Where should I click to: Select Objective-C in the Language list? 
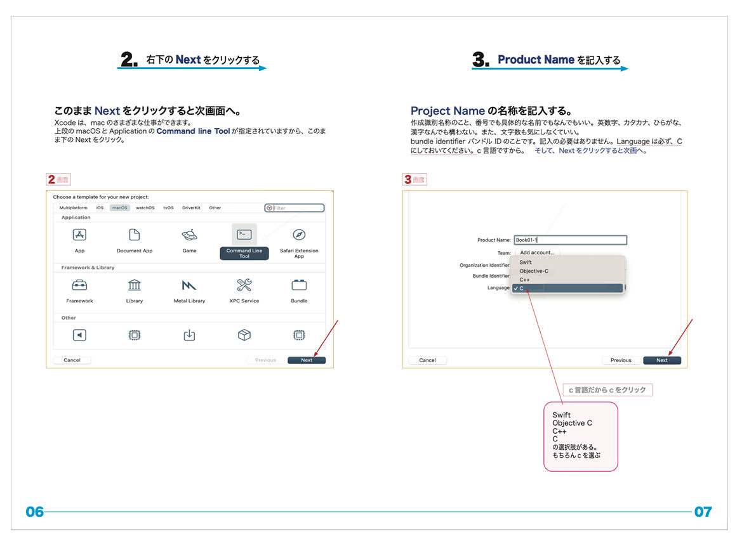pyautogui.click(x=533, y=271)
